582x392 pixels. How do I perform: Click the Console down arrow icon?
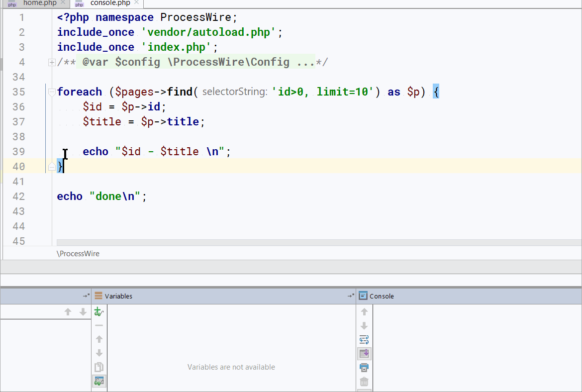tap(364, 326)
